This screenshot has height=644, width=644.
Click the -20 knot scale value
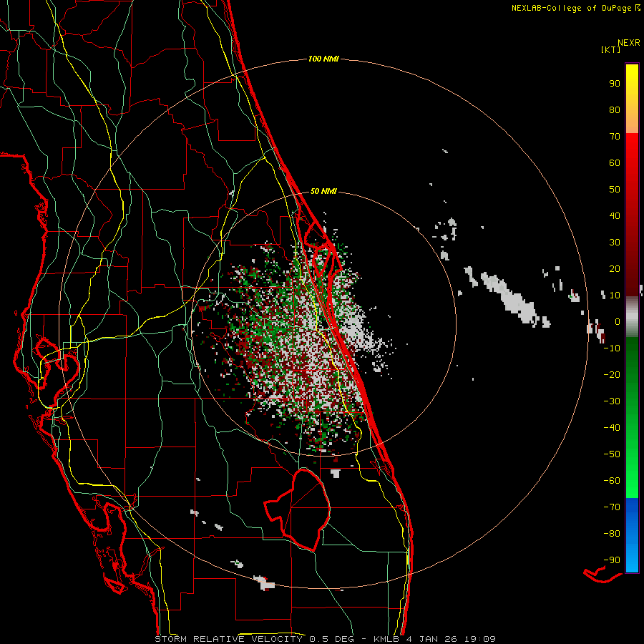[x=612, y=375]
